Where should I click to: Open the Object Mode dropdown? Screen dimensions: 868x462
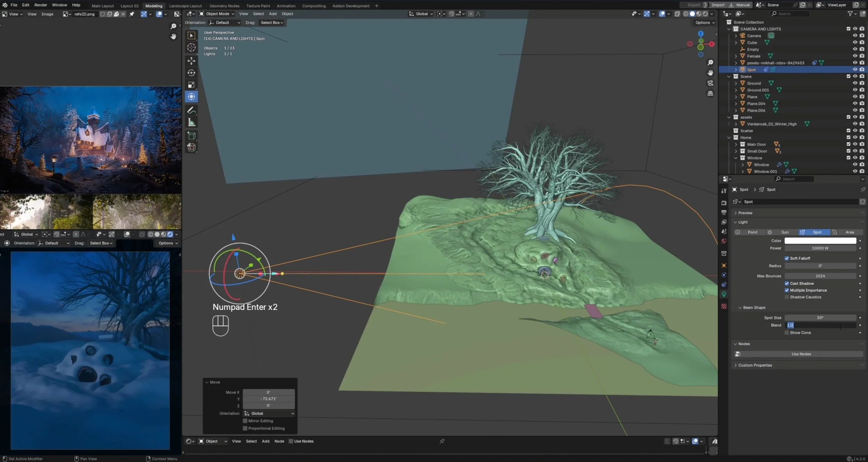pyautogui.click(x=216, y=14)
